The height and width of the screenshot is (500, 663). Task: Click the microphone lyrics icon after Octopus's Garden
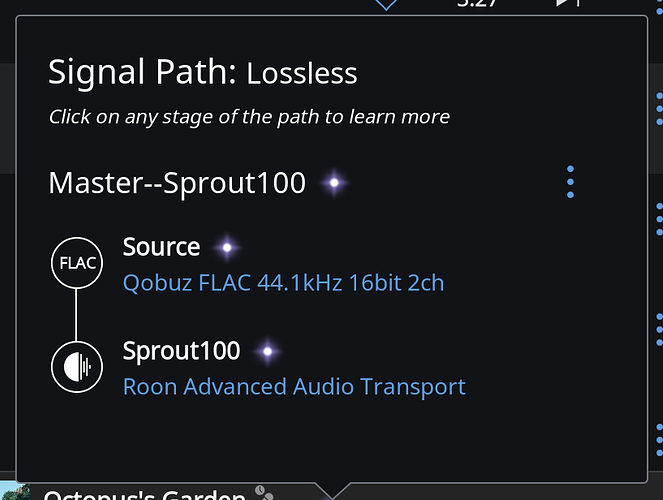click(264, 493)
